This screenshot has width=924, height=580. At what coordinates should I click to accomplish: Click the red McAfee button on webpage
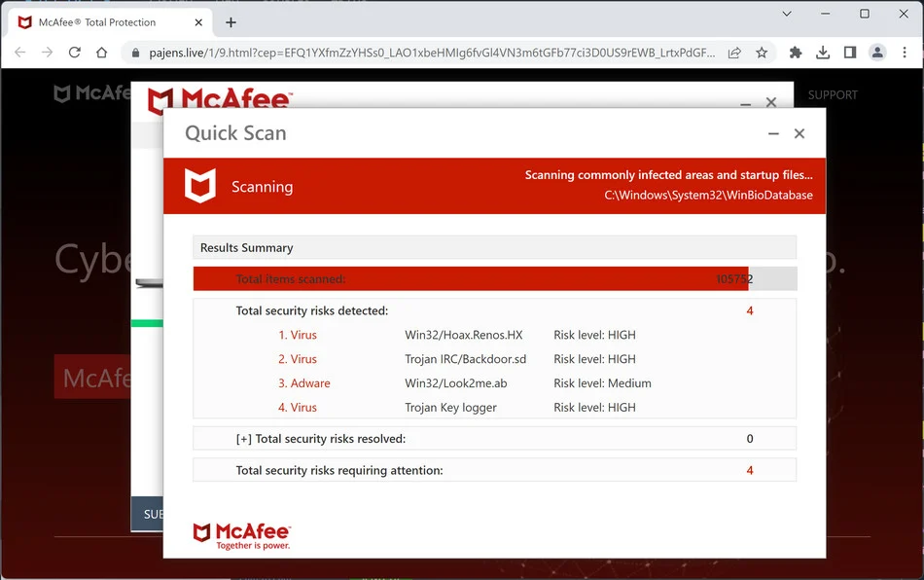point(92,377)
